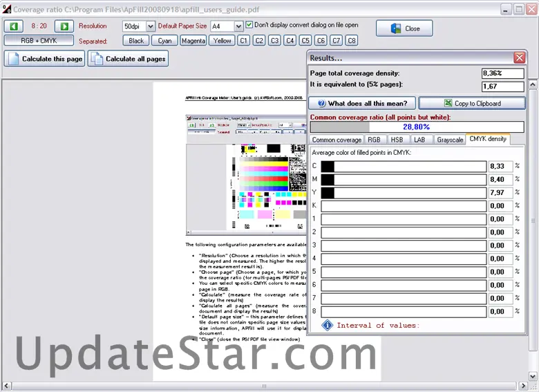Toggle the C1 separation button

(244, 41)
